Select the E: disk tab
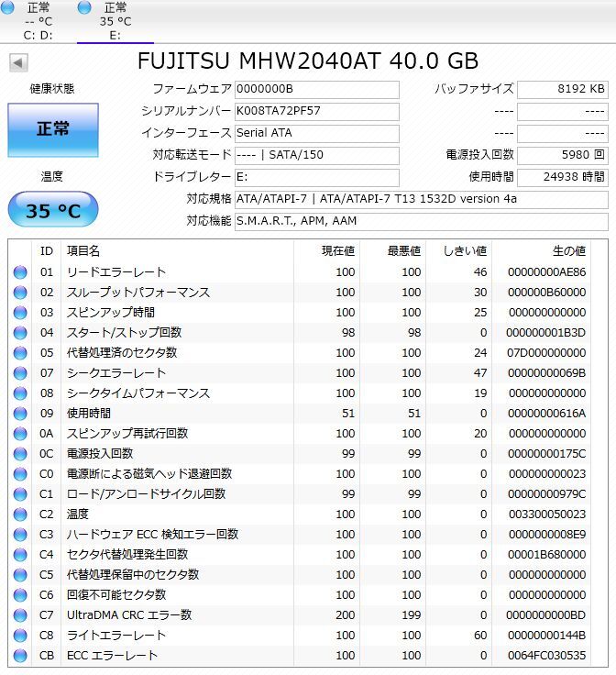Image resolution: width=616 pixels, height=675 pixels. (x=115, y=21)
